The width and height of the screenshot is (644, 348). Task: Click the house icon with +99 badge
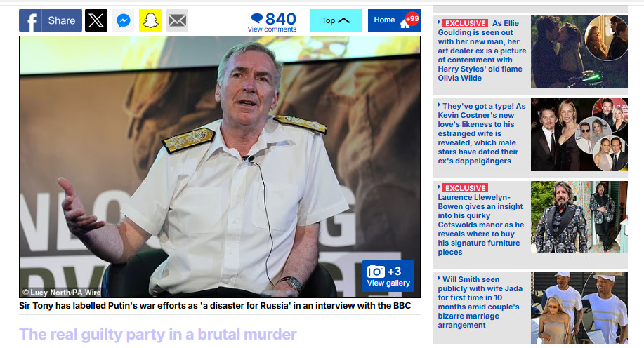pyautogui.click(x=405, y=23)
